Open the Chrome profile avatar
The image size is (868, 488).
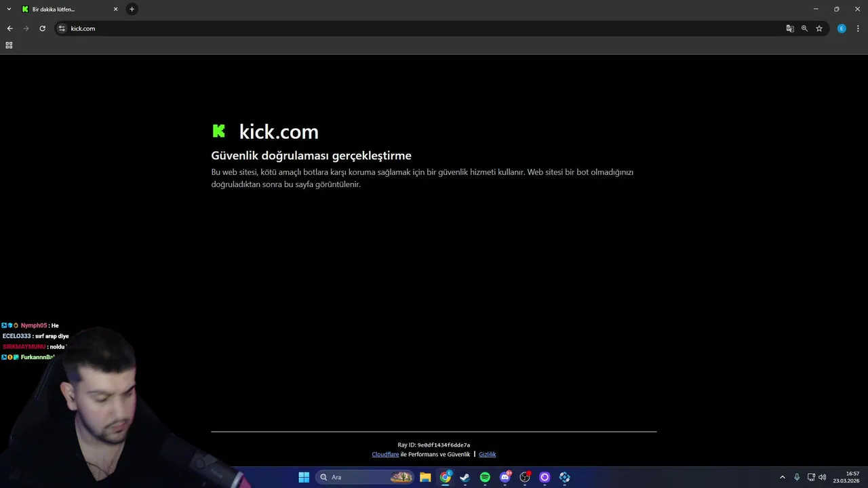click(842, 28)
